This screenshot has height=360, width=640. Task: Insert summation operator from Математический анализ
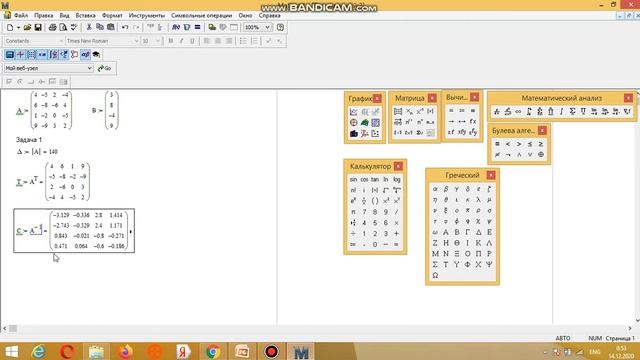pyautogui.click(x=572, y=111)
